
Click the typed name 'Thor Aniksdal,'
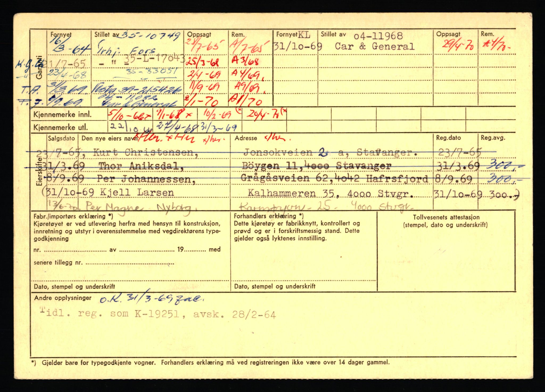coord(141,166)
